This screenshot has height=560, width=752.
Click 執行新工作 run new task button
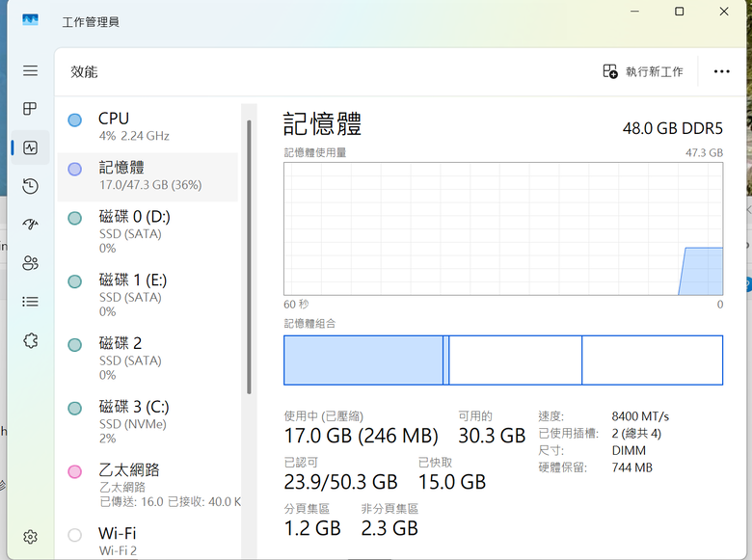click(x=643, y=71)
